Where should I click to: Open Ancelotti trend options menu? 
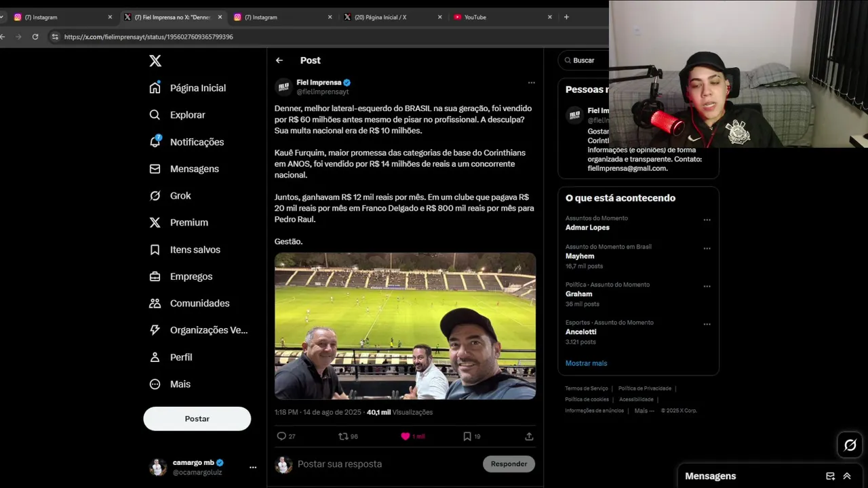(x=707, y=324)
